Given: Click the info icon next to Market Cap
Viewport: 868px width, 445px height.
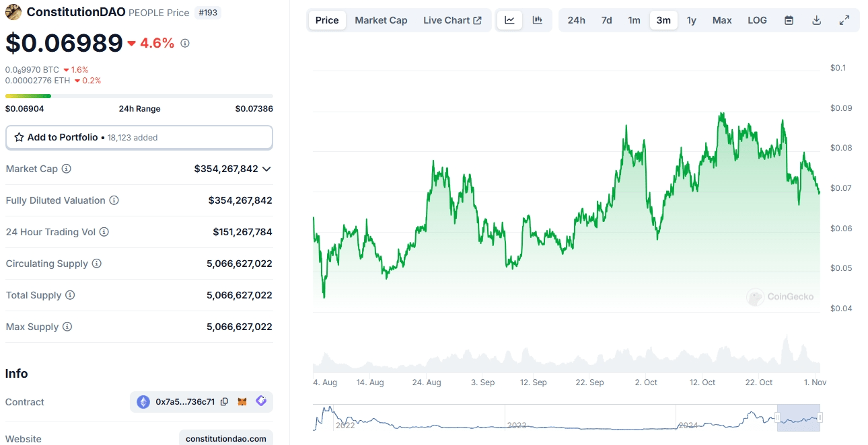Looking at the screenshot, I should (x=67, y=169).
